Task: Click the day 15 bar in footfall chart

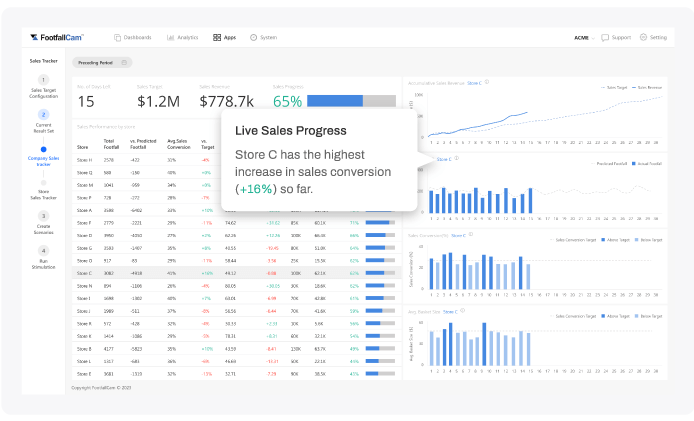Action: (530, 201)
